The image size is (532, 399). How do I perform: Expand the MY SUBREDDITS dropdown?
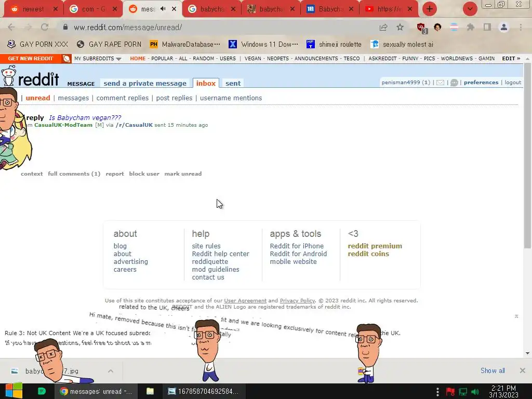pyautogui.click(x=98, y=58)
